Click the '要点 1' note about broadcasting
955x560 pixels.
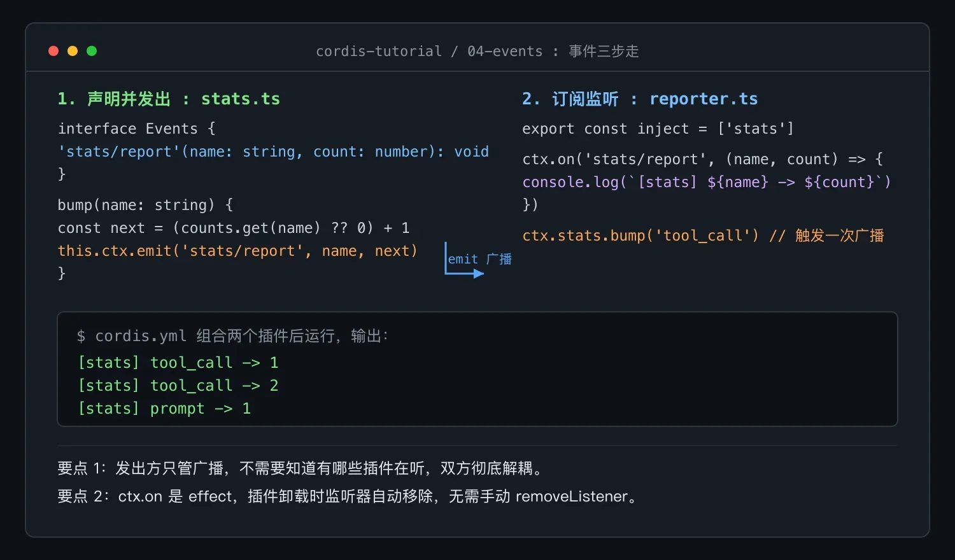point(302,468)
